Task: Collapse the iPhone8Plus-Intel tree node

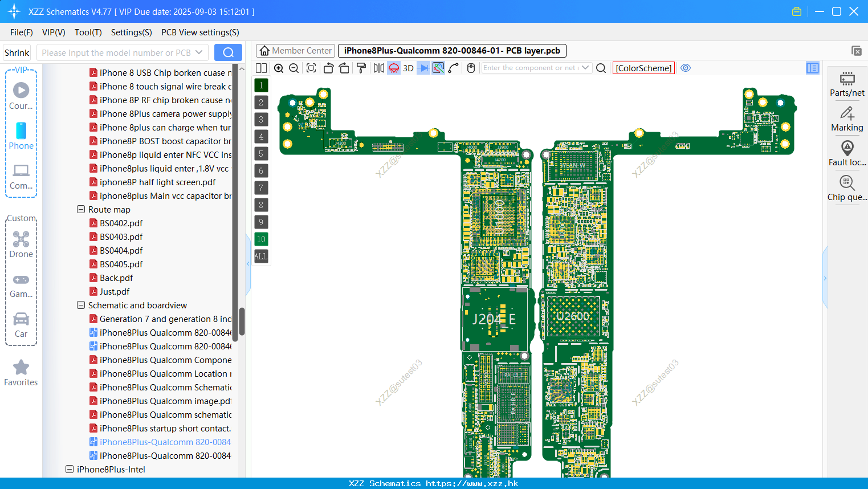Action: 70,469
